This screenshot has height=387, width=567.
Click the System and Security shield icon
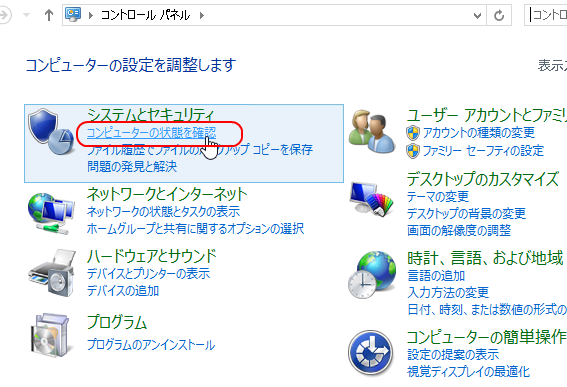pos(51,132)
